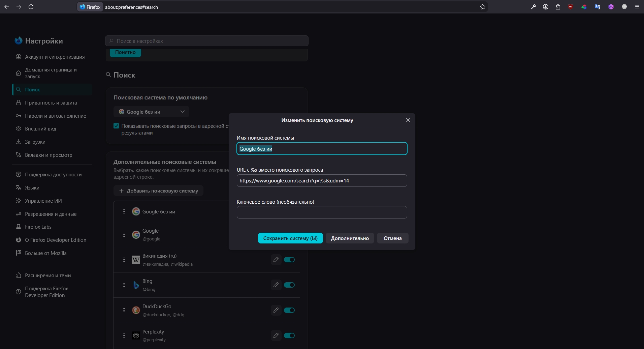644x349 pixels.
Task: Switch off the DuckDuckGo engine toggle
Action: (x=289, y=310)
